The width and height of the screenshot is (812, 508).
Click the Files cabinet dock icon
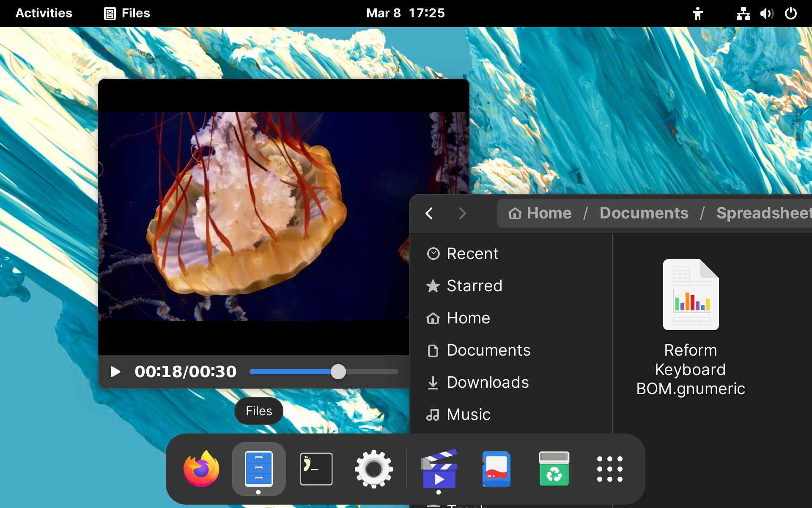click(x=258, y=469)
